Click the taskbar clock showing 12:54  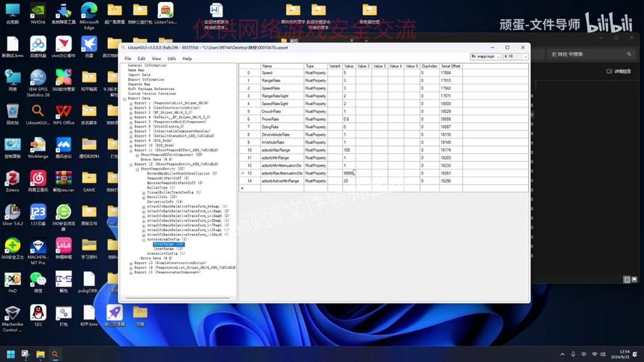pyautogui.click(x=622, y=354)
